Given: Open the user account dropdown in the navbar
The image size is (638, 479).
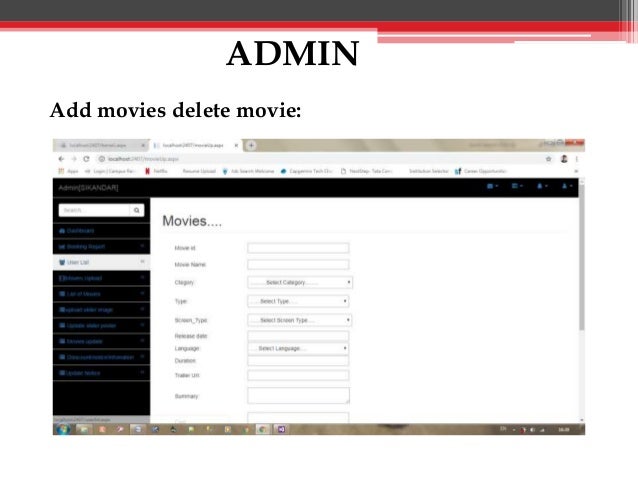Looking at the screenshot, I should 567,186.
